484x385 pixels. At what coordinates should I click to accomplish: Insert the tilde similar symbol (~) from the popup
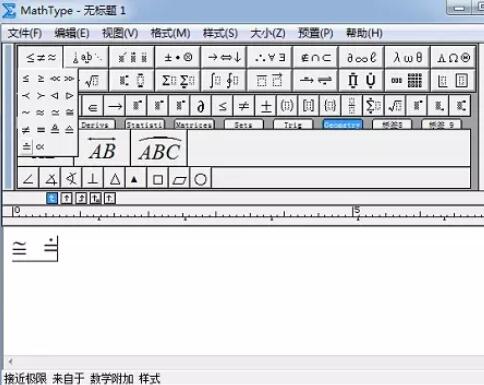26,113
